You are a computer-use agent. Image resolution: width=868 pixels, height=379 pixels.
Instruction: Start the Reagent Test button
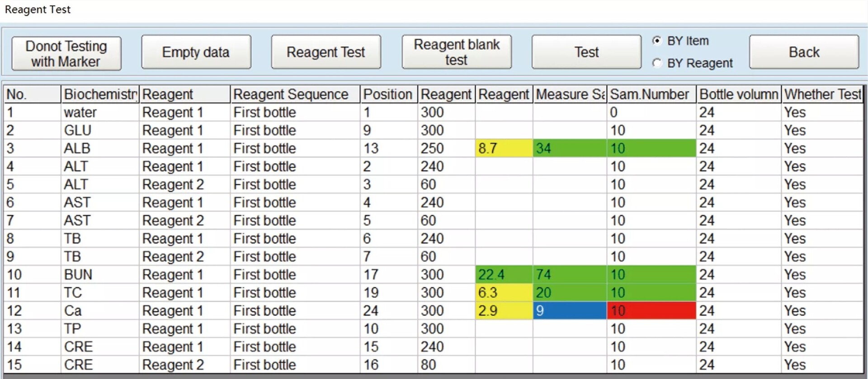click(326, 52)
